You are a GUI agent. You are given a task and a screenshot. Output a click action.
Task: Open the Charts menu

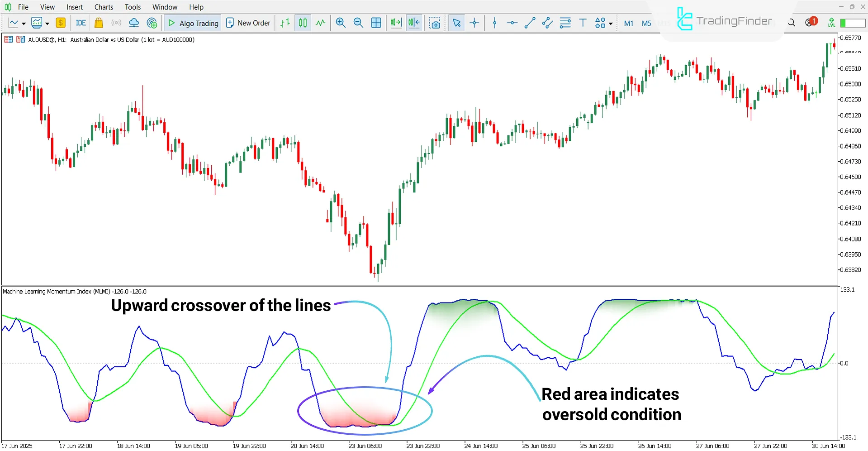[x=103, y=7]
